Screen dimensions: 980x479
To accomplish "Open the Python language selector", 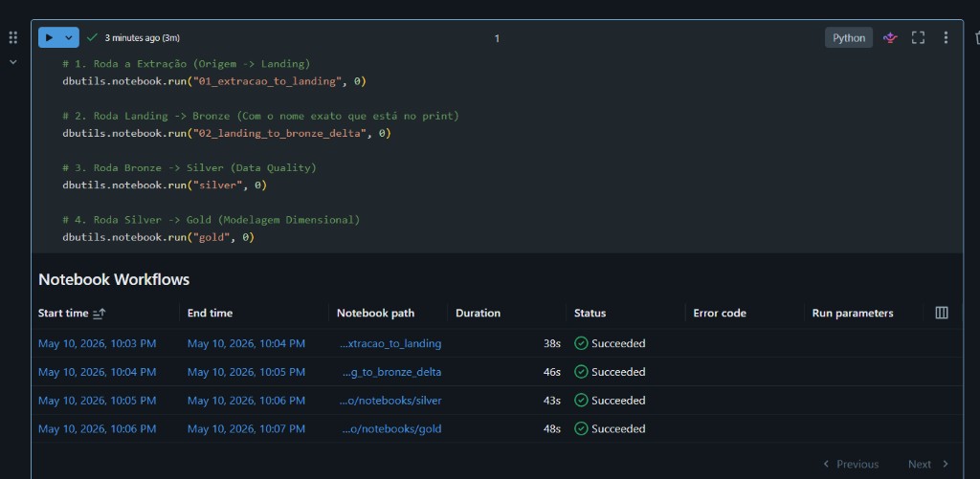I will click(849, 37).
